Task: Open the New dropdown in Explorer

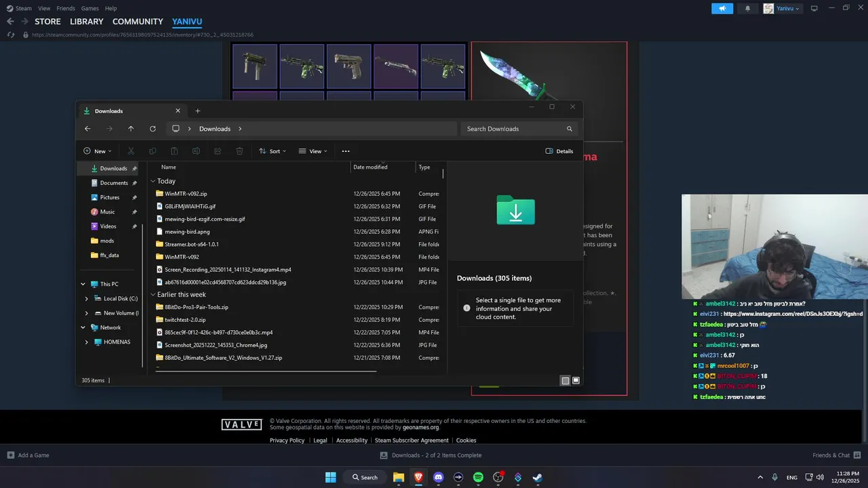Action: tap(97, 151)
